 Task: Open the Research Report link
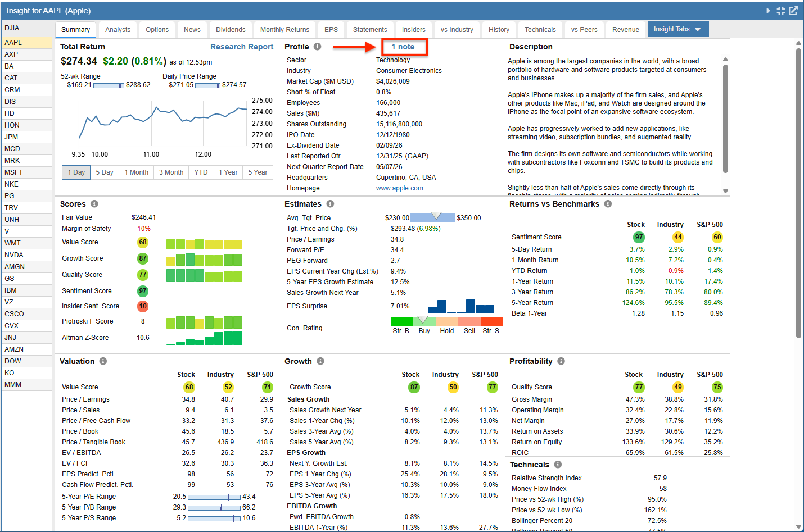click(x=242, y=47)
